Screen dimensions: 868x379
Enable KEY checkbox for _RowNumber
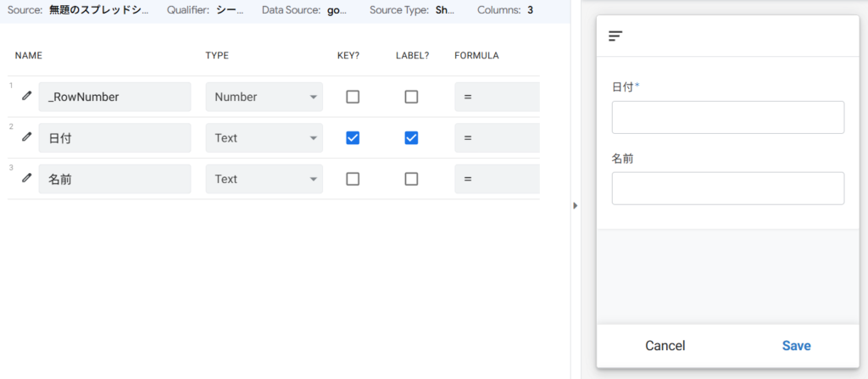[353, 97]
